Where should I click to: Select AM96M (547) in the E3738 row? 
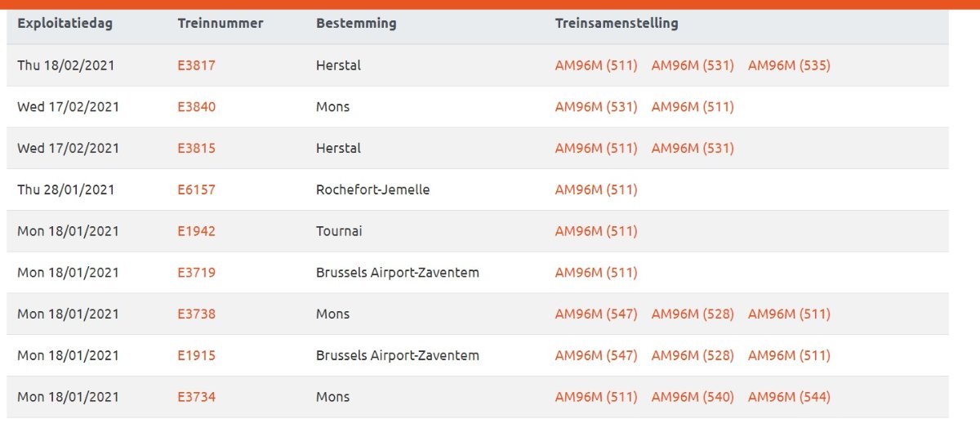tap(596, 314)
